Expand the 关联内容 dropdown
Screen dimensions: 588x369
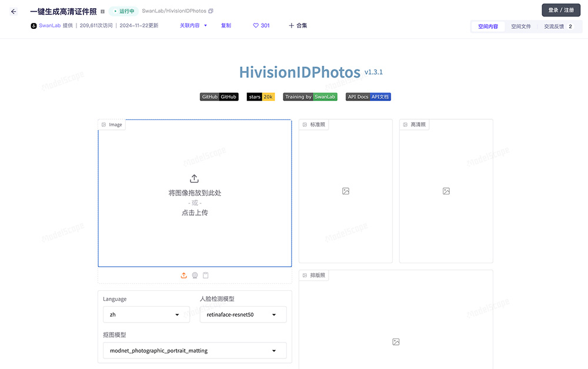point(193,26)
